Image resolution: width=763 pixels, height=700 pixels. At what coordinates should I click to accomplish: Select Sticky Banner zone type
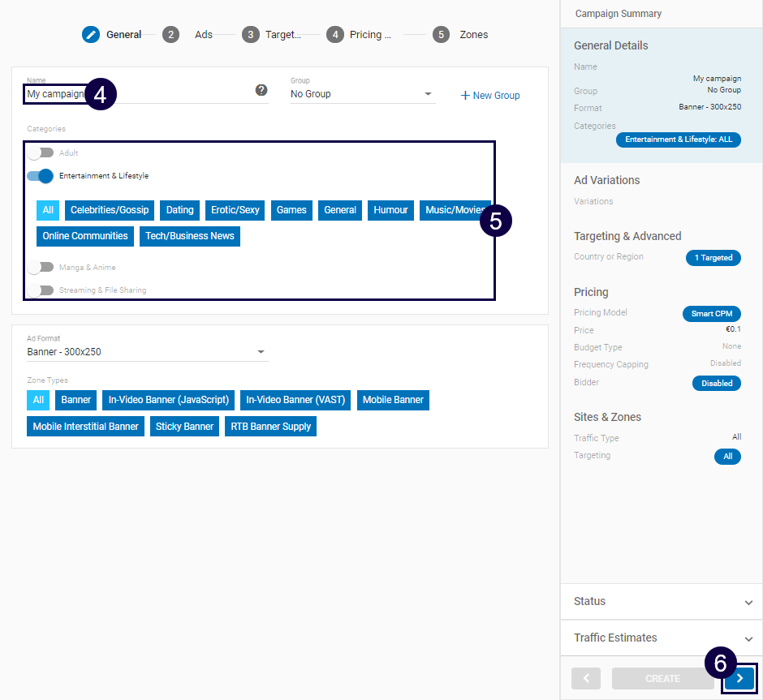coord(184,427)
